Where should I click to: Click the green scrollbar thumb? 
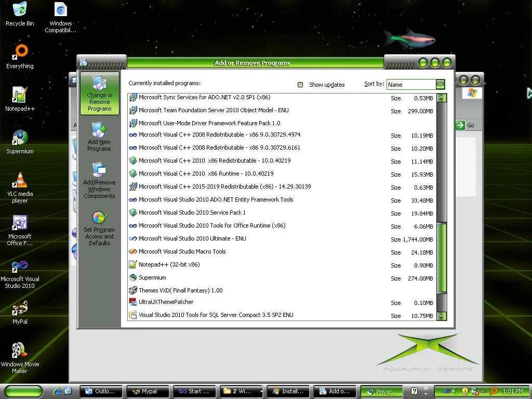tap(442, 257)
